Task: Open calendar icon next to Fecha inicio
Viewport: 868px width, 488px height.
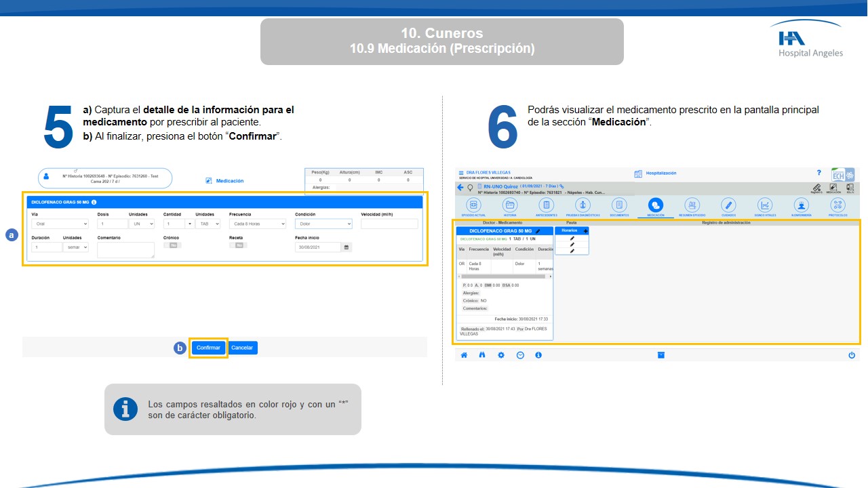Action: coord(347,248)
